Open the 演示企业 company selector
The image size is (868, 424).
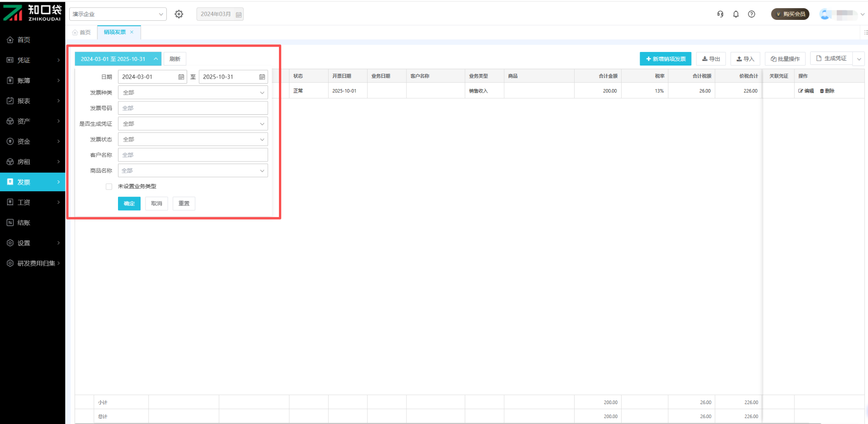tap(118, 14)
